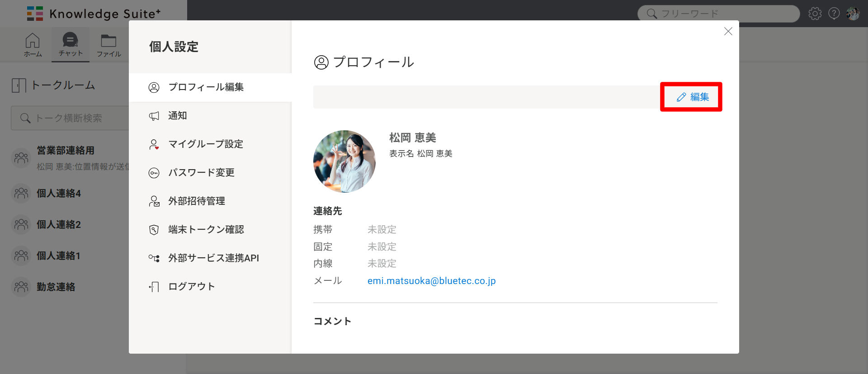
Task: Open Notifications (通知) settings
Action: pyautogui.click(x=177, y=116)
